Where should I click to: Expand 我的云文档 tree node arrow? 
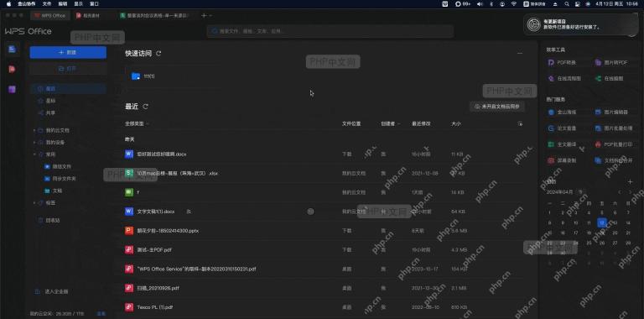pyautogui.click(x=34, y=130)
